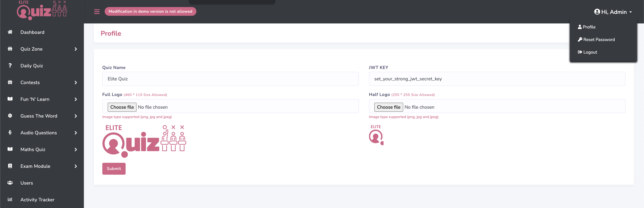Click the Audio Questions microphone icon
The height and width of the screenshot is (208, 644).
(x=10, y=132)
